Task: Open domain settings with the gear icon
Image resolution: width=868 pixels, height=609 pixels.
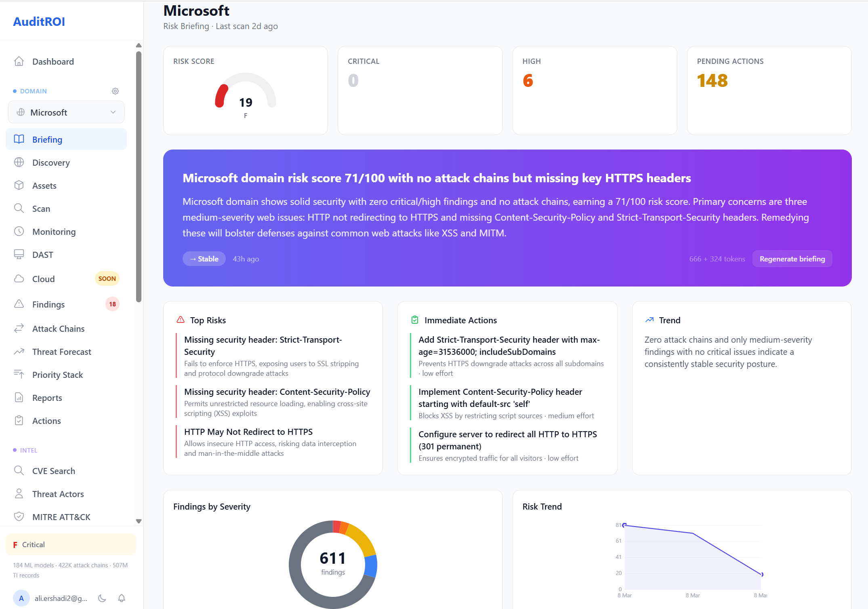Action: (115, 91)
